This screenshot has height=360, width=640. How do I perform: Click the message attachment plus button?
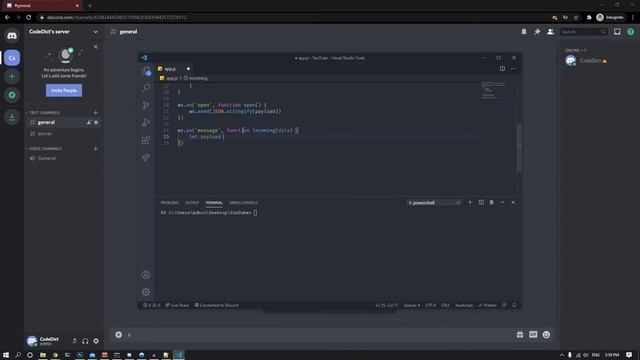(x=118, y=335)
